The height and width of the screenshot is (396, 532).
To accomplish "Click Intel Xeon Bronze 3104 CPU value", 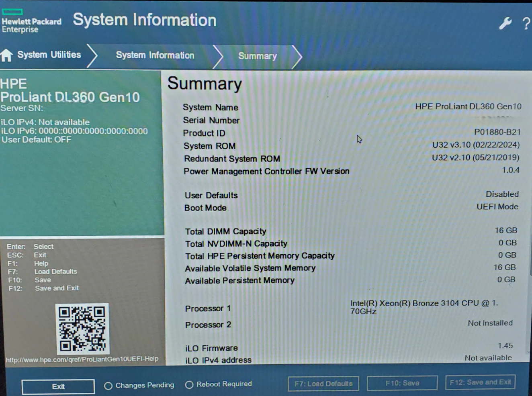I will pos(424,307).
